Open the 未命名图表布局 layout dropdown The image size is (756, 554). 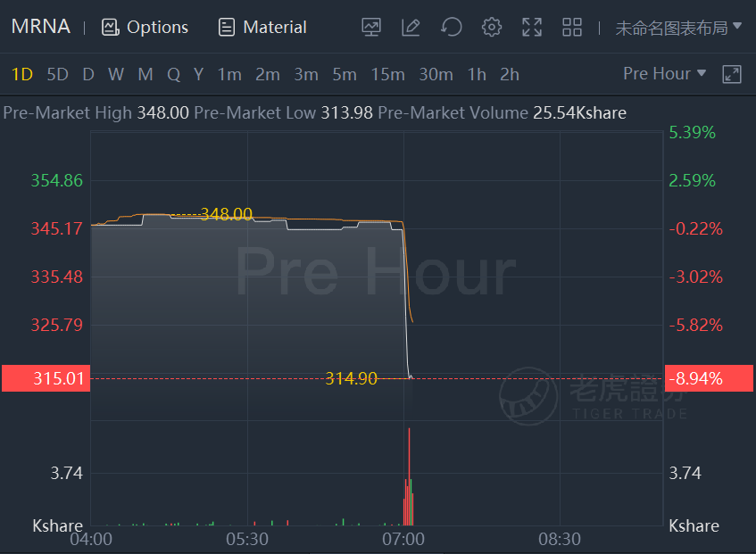pos(678,28)
